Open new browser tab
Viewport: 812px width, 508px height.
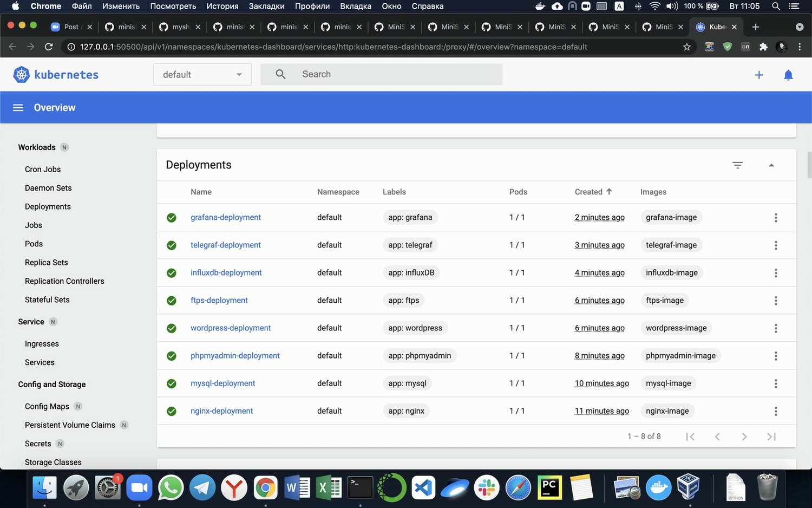point(756,27)
